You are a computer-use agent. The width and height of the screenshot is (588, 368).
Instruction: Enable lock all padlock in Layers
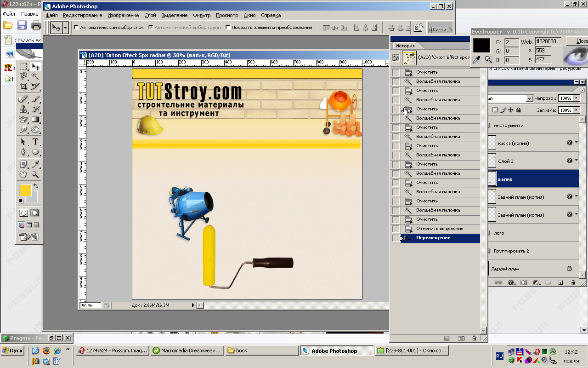[x=519, y=110]
